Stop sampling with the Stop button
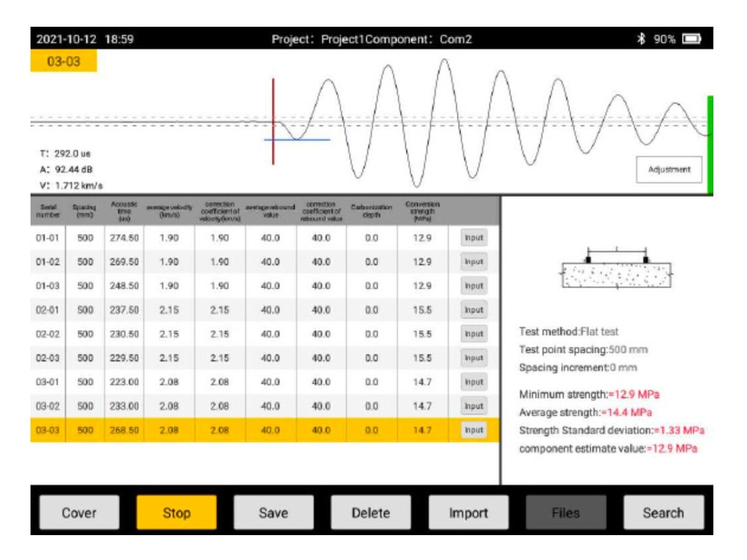The width and height of the screenshot is (747, 560). click(176, 513)
